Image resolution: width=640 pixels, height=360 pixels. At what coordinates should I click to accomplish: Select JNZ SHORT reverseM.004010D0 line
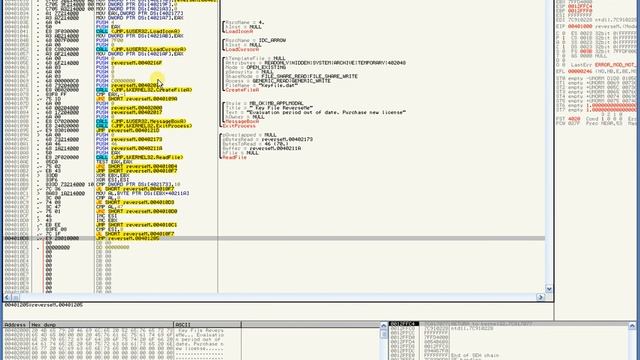[136, 211]
